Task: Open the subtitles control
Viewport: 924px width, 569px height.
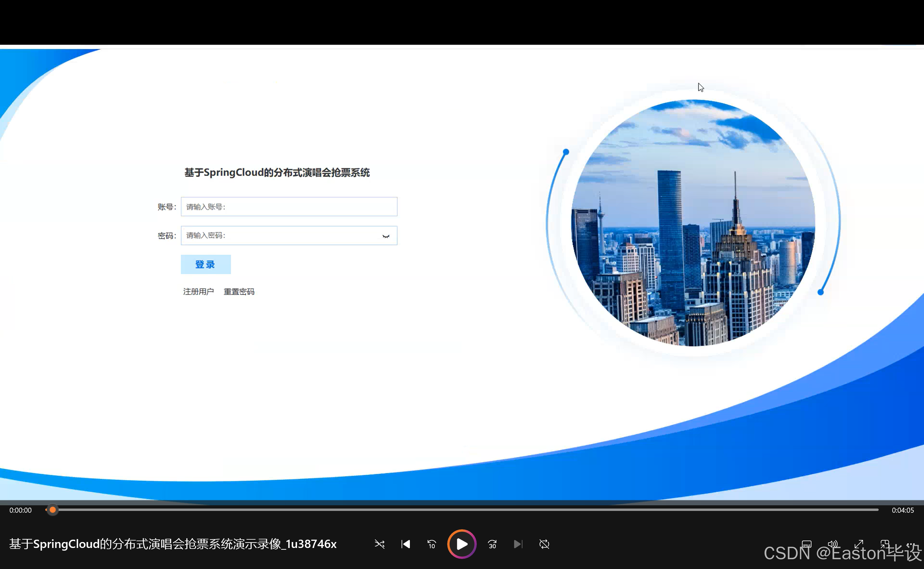Action: tap(807, 544)
